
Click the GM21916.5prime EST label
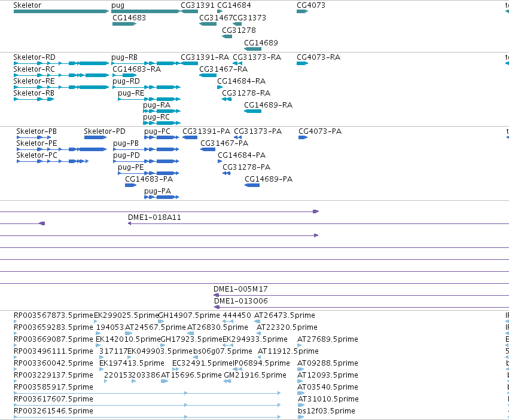pyautogui.click(x=255, y=376)
